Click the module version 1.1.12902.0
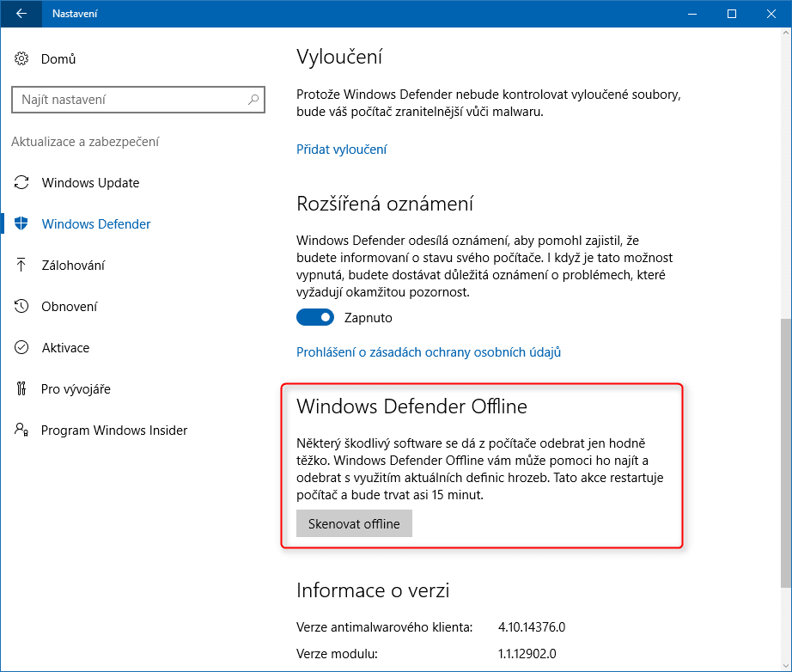Viewport: 792px width, 672px height. pyautogui.click(x=527, y=653)
